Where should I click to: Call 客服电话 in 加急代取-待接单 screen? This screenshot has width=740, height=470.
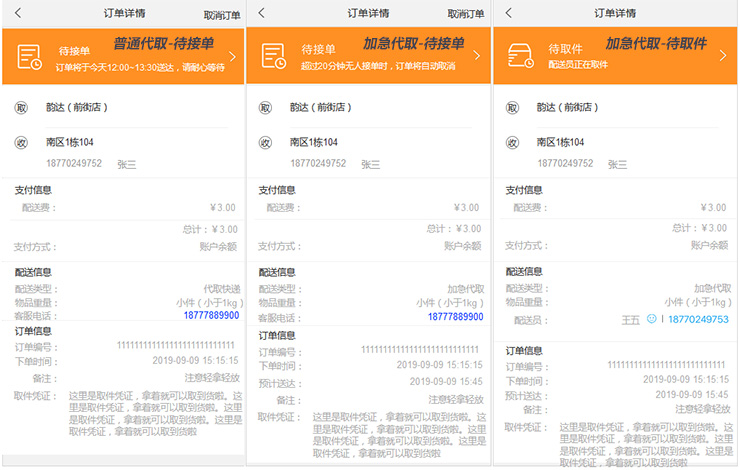tap(455, 316)
